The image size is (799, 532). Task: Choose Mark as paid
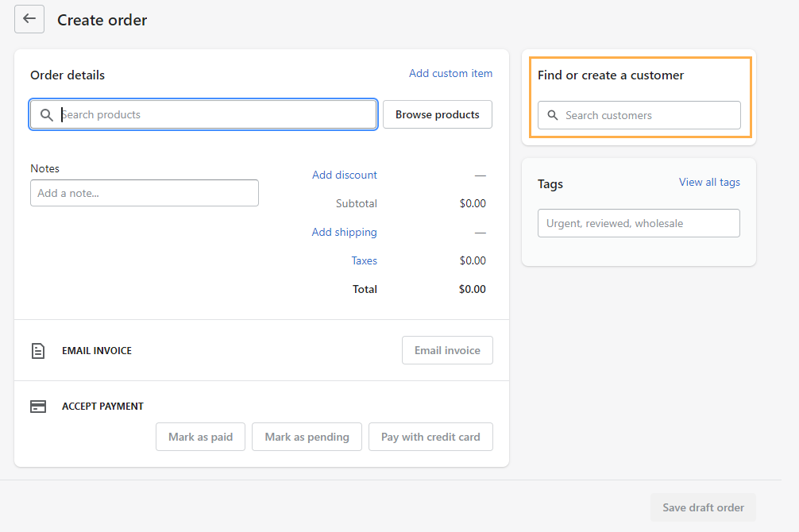pos(200,437)
